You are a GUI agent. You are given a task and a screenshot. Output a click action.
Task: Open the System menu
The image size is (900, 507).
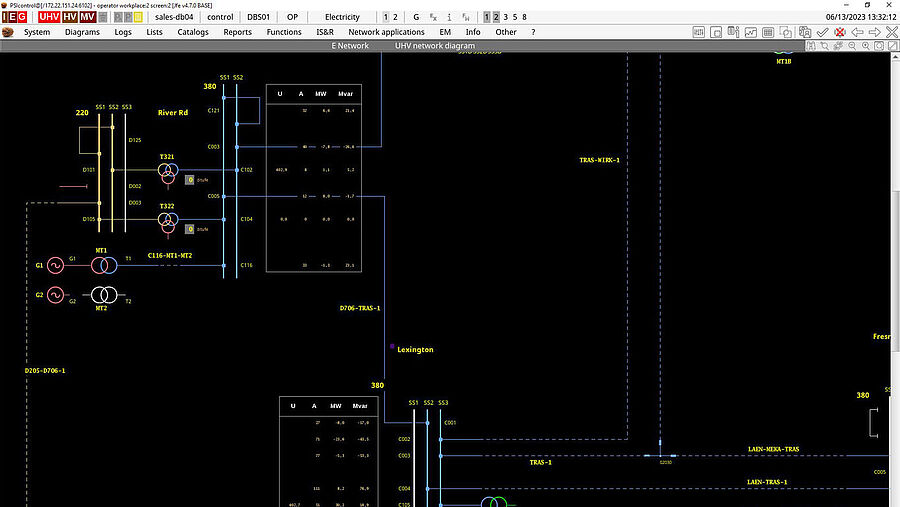tap(37, 32)
